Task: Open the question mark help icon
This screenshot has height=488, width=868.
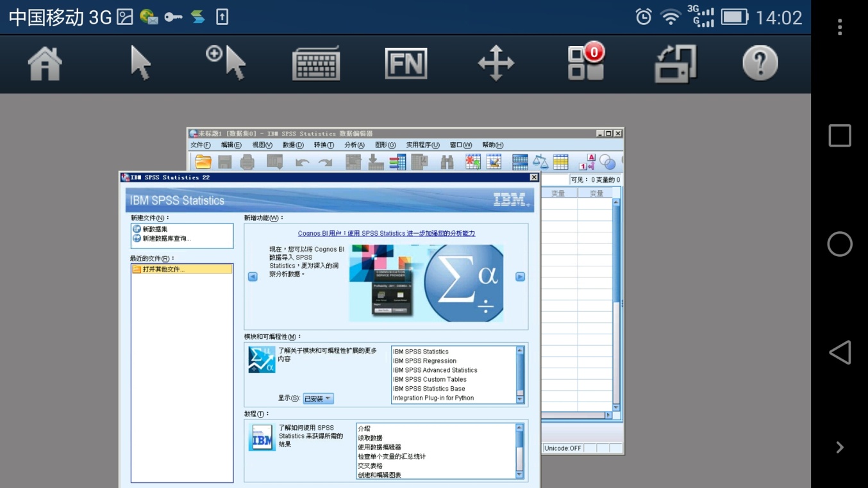Action: (760, 63)
